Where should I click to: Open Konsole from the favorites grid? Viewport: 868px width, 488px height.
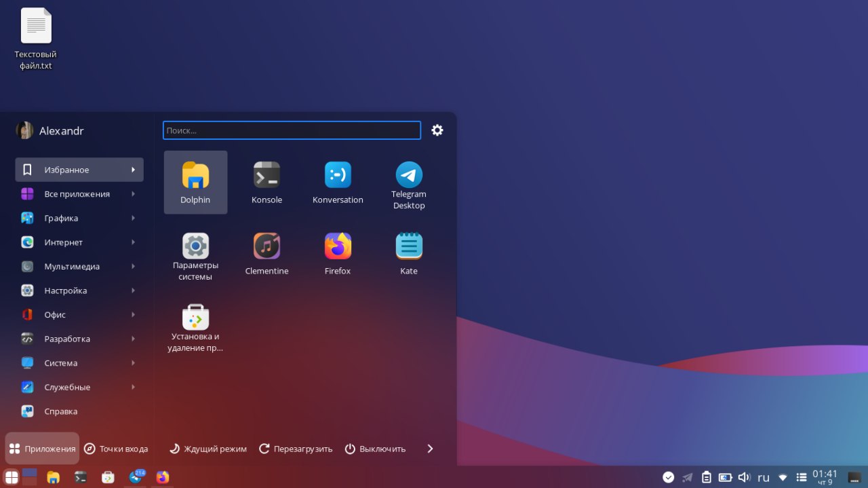pyautogui.click(x=267, y=182)
